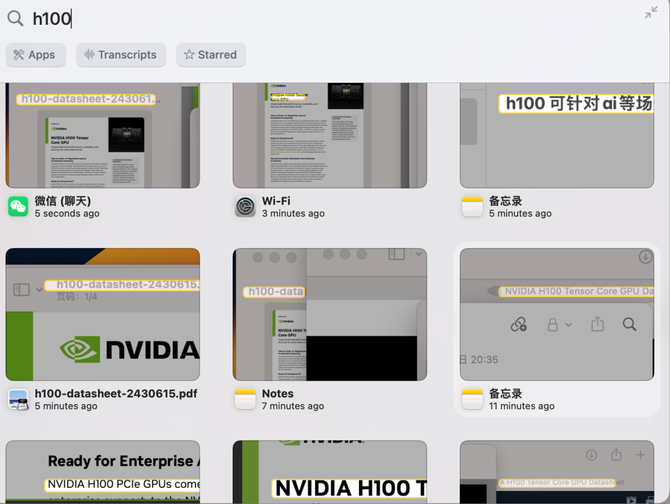Open the 备忘录 11 minutes ago thumbnail

click(557, 314)
